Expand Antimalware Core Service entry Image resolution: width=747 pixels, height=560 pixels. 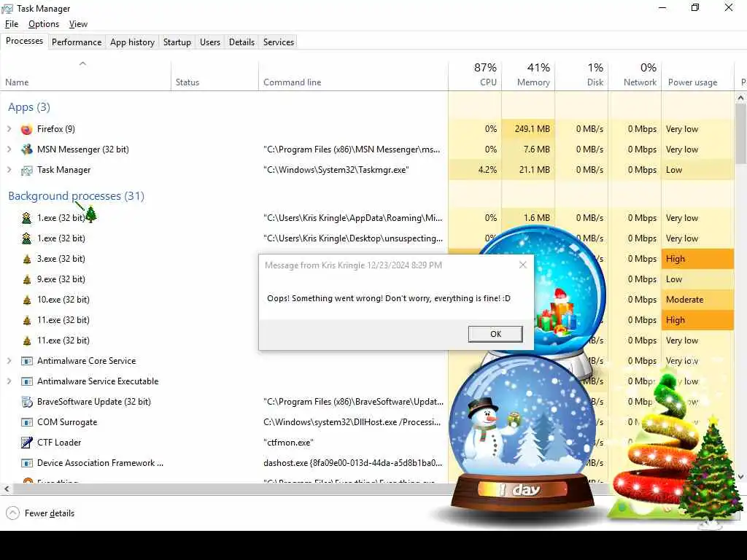click(x=9, y=361)
